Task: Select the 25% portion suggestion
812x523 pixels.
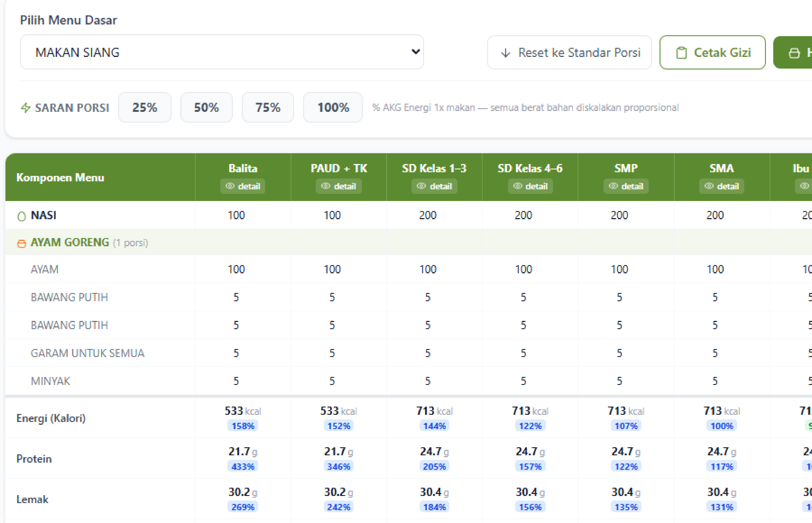Action: 145,107
